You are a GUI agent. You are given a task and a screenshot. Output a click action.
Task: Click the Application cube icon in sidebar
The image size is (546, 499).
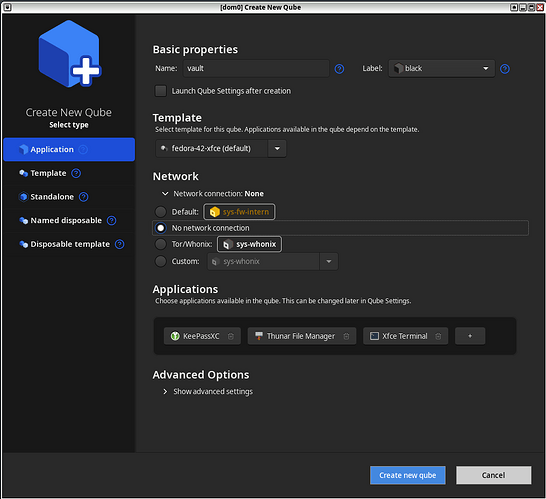click(23, 149)
